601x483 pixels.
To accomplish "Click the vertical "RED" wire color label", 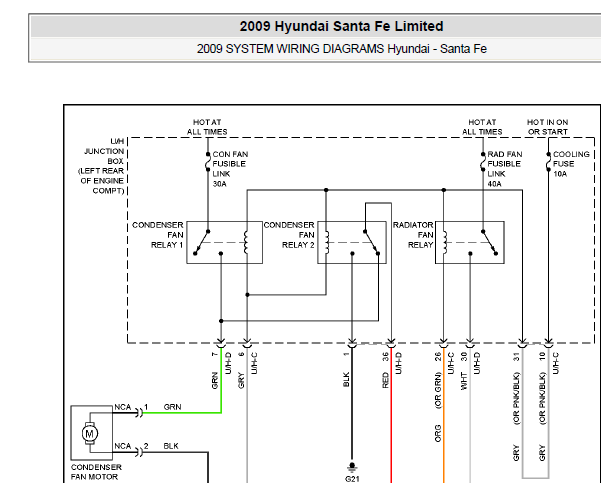I will pyautogui.click(x=385, y=380).
